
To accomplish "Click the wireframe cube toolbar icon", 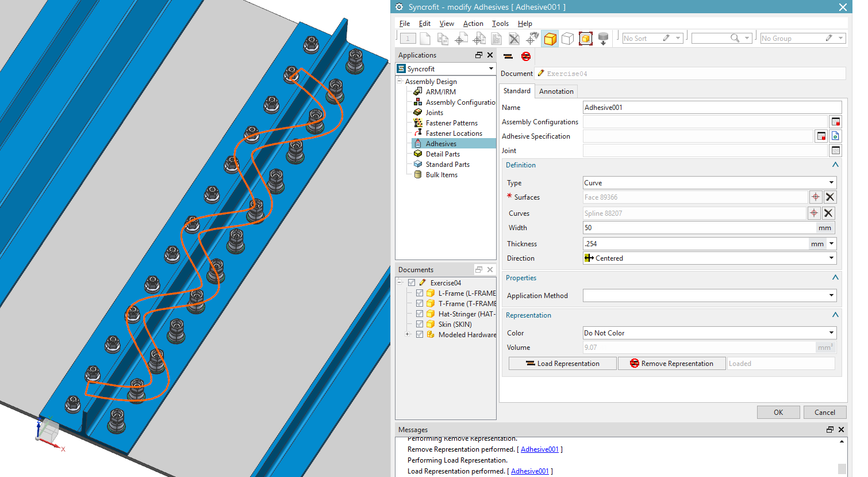I will pos(567,39).
